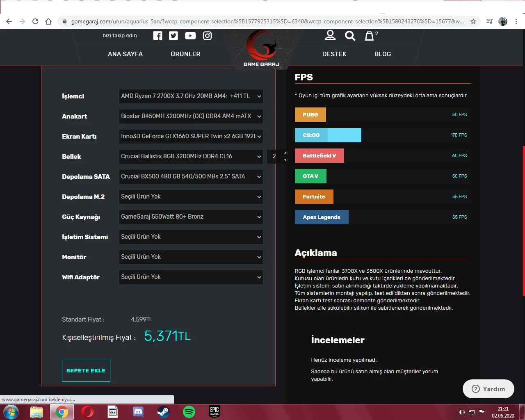Viewport: 525px width, 420px height.
Task: Click the orange Fortnite FPS bar
Action: [x=314, y=197]
